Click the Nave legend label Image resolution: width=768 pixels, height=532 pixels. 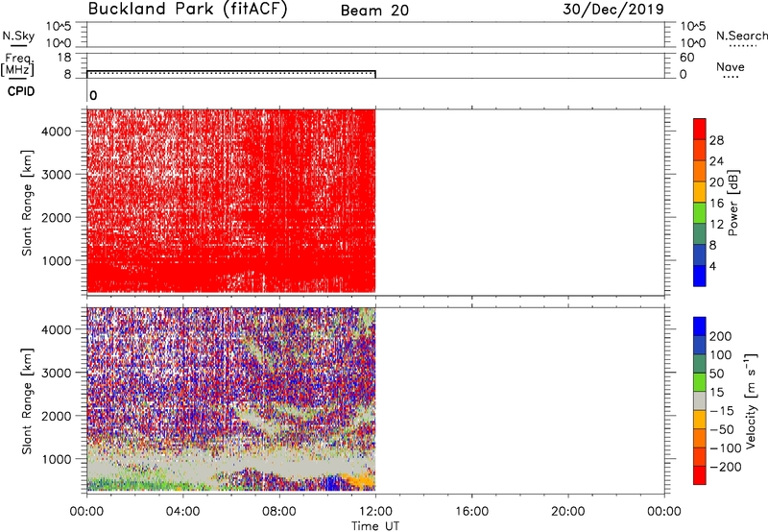731,67
